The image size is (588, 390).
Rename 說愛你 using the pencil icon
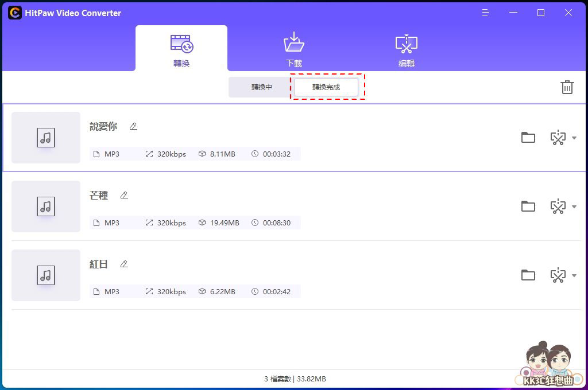(x=133, y=126)
